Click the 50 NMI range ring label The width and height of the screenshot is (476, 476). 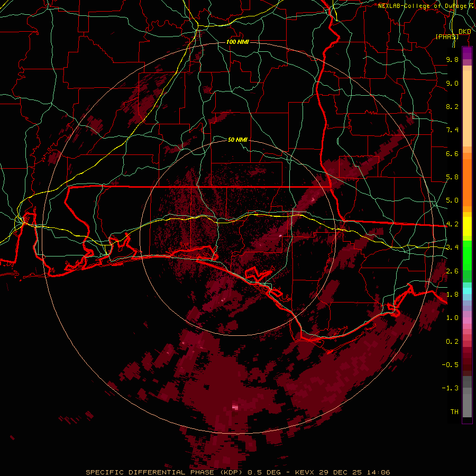[237, 140]
